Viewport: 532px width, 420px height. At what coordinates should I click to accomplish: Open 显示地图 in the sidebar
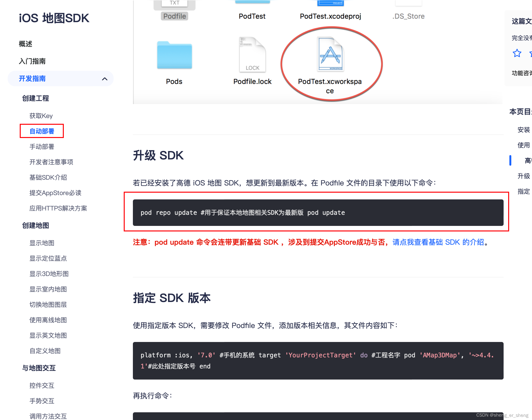42,243
